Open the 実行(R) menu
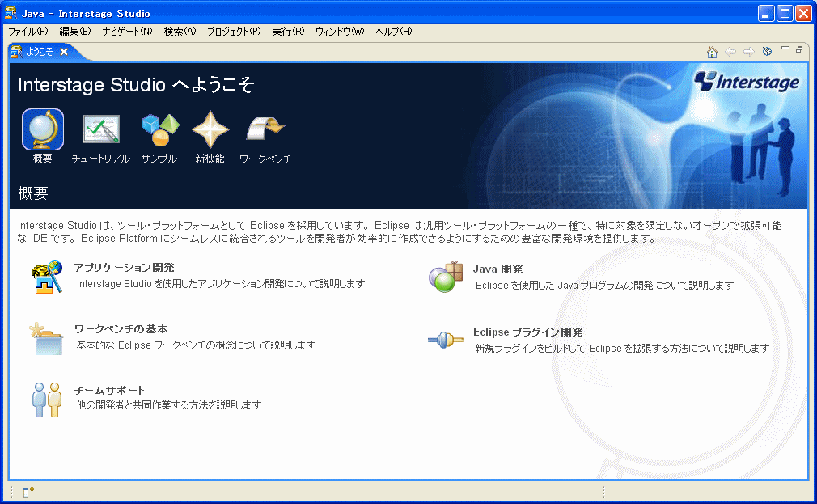 tap(288, 32)
